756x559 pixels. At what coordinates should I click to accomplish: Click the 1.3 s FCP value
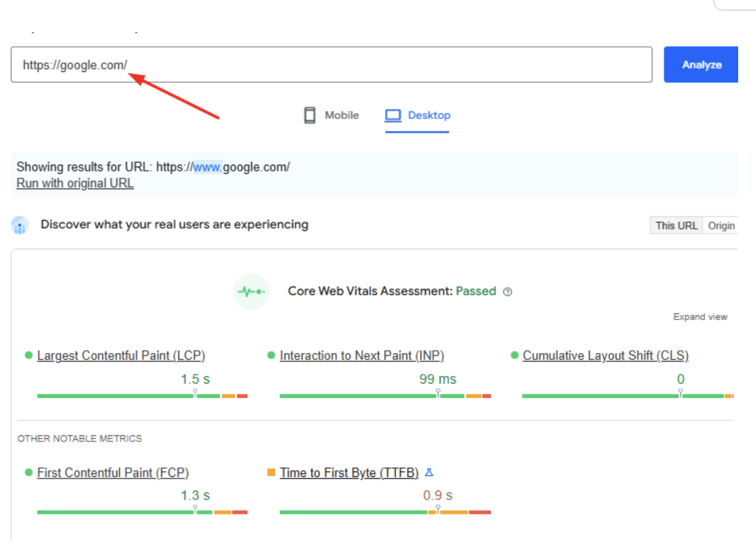pos(196,495)
